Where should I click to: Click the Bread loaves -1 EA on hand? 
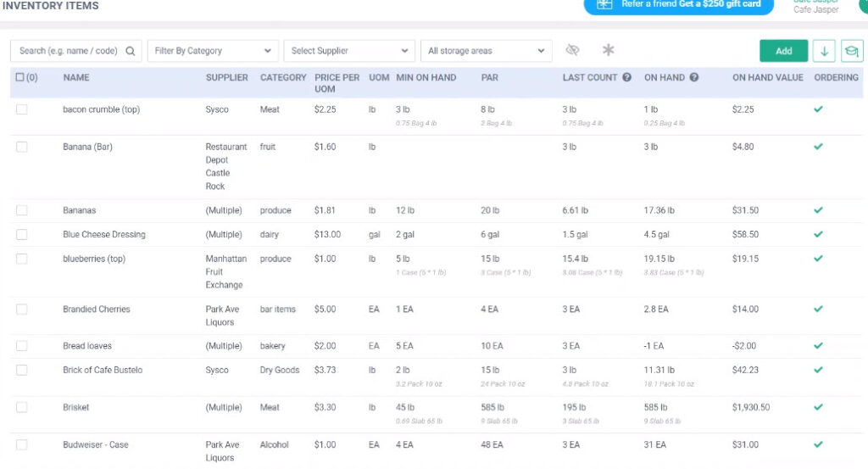tap(654, 345)
